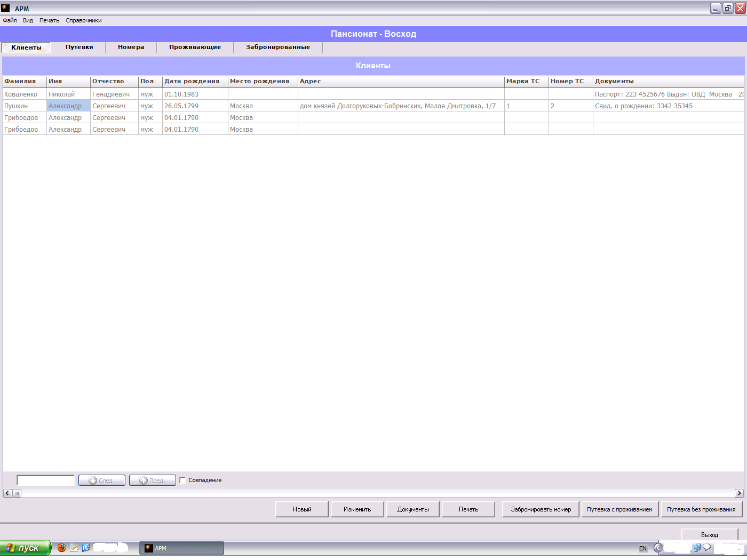747x560 pixels.
Task: Select the highlighted Александр cell in Пушкин row
Action: pos(69,106)
